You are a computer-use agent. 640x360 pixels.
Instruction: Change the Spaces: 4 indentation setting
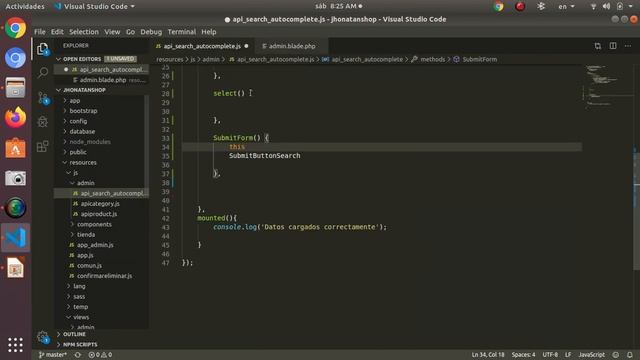click(523, 355)
